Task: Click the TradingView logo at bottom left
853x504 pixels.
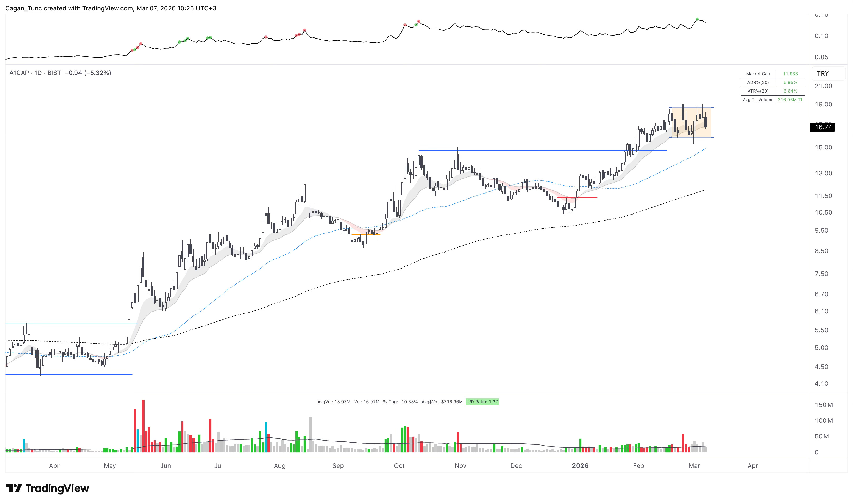Action: (48, 488)
